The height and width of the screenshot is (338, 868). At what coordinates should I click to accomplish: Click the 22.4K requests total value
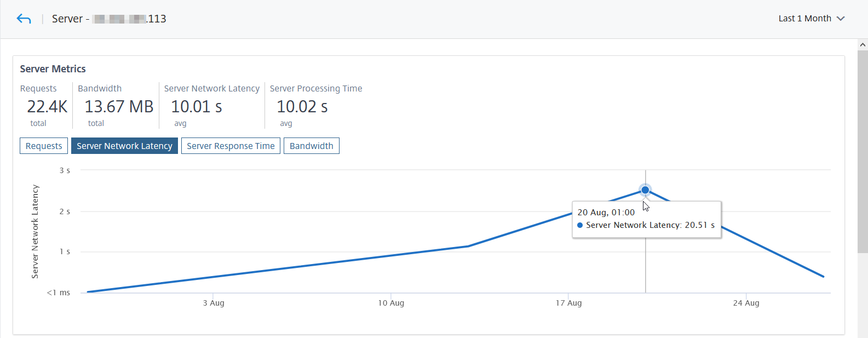point(47,106)
